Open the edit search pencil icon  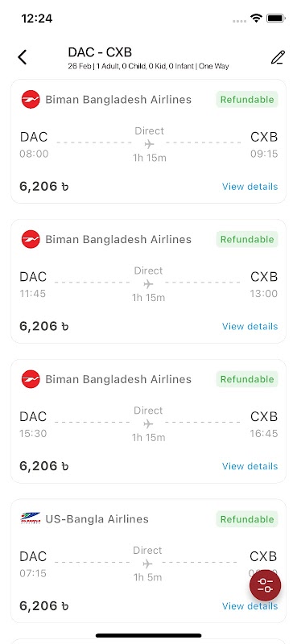(x=278, y=57)
